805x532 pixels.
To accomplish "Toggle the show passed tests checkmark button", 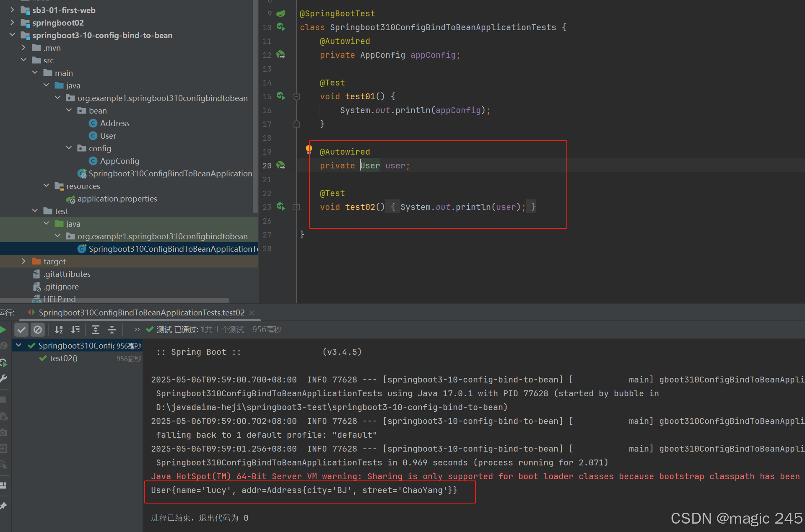I will click(x=21, y=330).
